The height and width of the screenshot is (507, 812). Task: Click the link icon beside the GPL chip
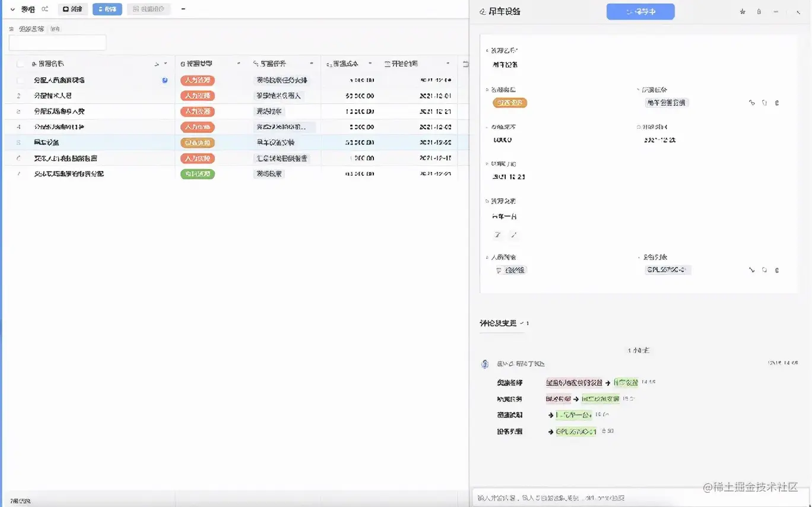point(752,270)
